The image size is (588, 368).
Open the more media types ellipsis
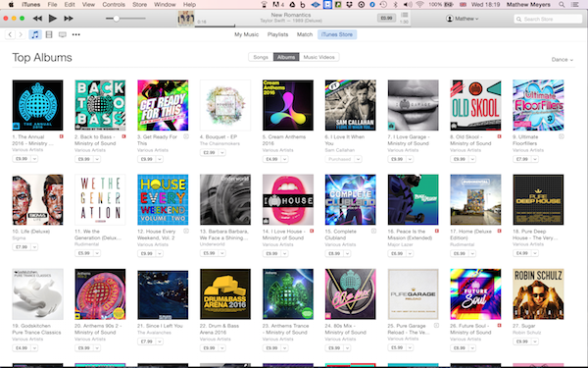click(76, 34)
